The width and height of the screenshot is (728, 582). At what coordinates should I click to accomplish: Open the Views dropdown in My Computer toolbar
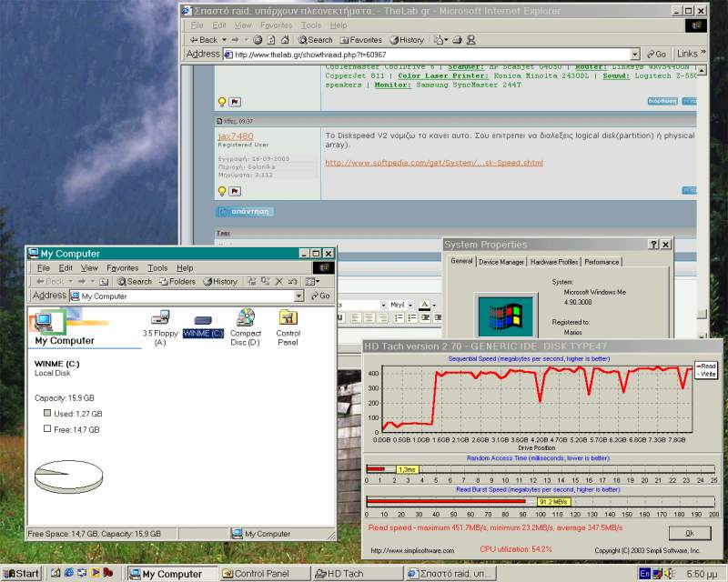312,281
